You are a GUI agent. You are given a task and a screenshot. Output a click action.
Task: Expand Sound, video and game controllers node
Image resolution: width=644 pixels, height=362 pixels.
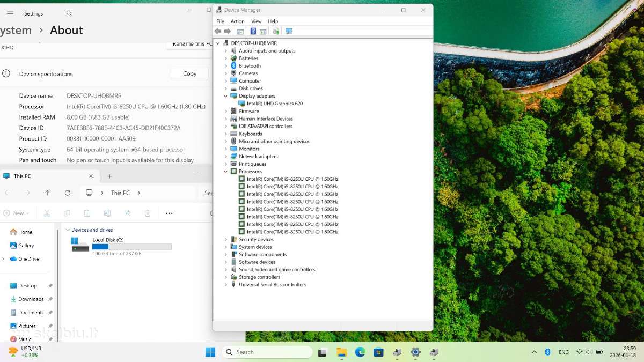click(226, 270)
